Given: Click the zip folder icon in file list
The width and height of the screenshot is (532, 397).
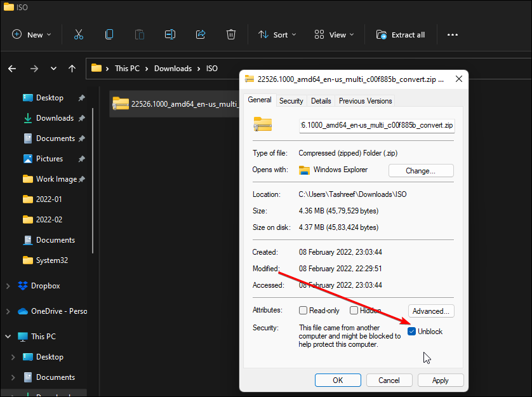Looking at the screenshot, I should coord(121,104).
